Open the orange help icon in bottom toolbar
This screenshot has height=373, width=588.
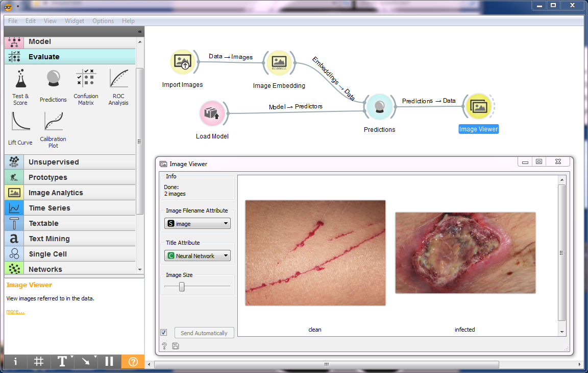tap(133, 362)
